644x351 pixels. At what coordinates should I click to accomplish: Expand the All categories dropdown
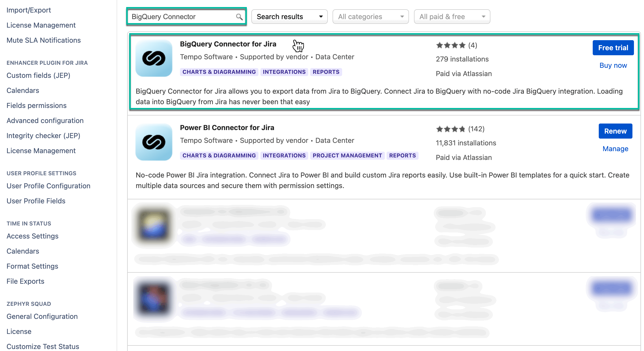coord(371,17)
